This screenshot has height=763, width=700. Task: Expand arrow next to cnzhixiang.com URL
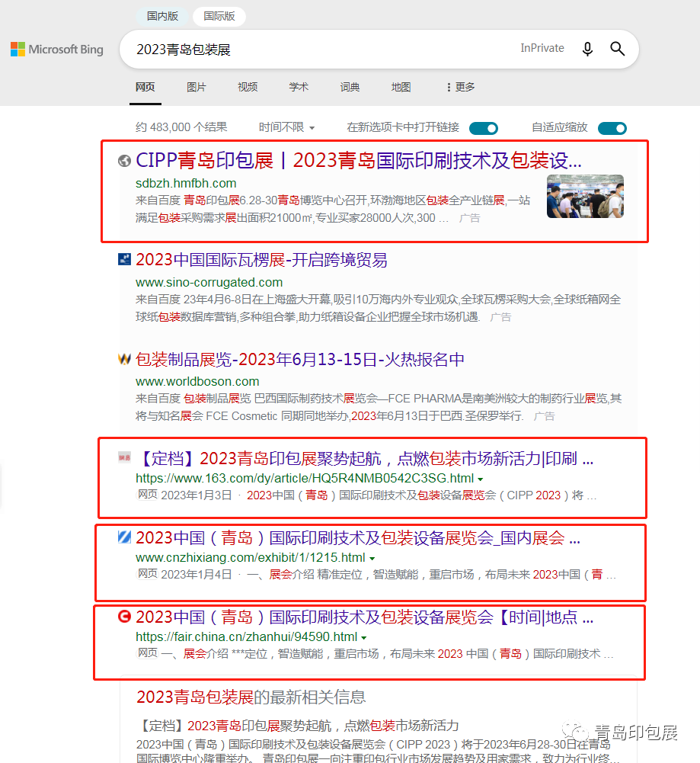click(x=372, y=558)
